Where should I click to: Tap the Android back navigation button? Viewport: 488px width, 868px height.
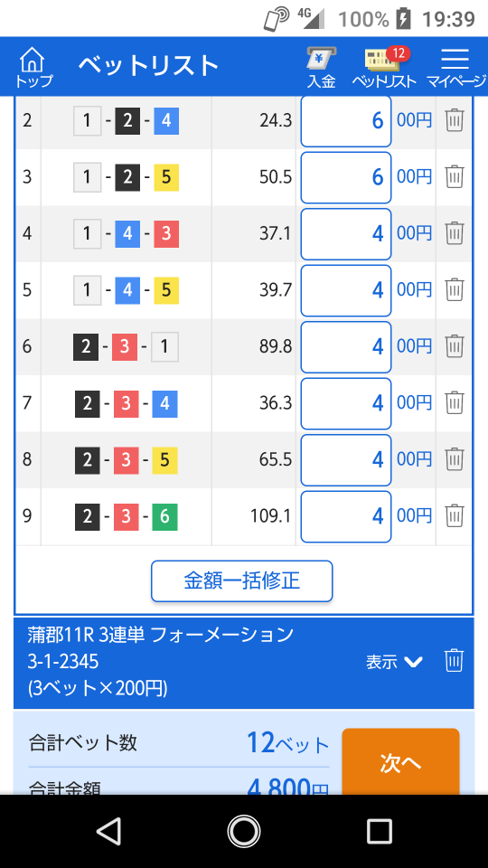108,831
